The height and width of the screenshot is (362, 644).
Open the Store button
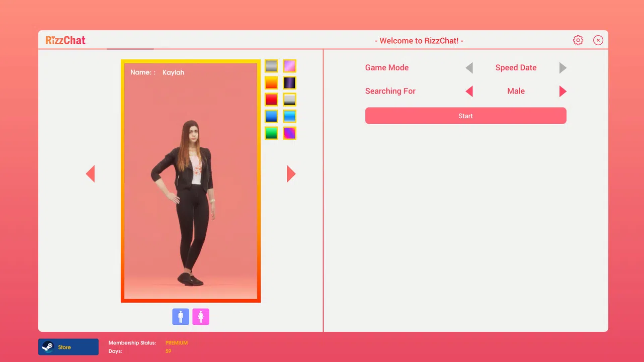click(68, 347)
